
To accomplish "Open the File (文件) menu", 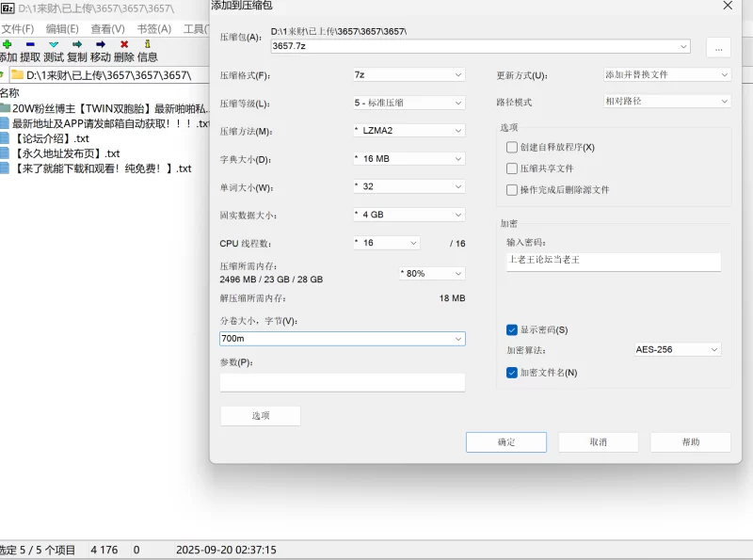I will (17, 29).
